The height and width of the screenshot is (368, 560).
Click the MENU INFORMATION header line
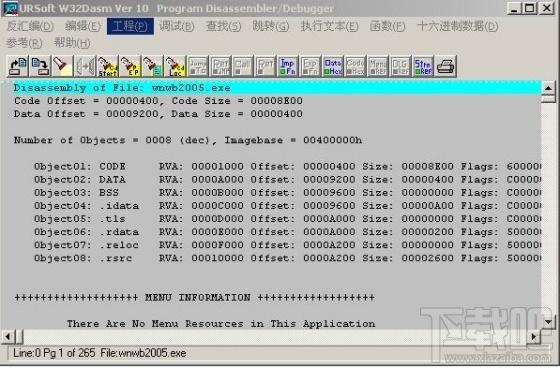pos(195,297)
